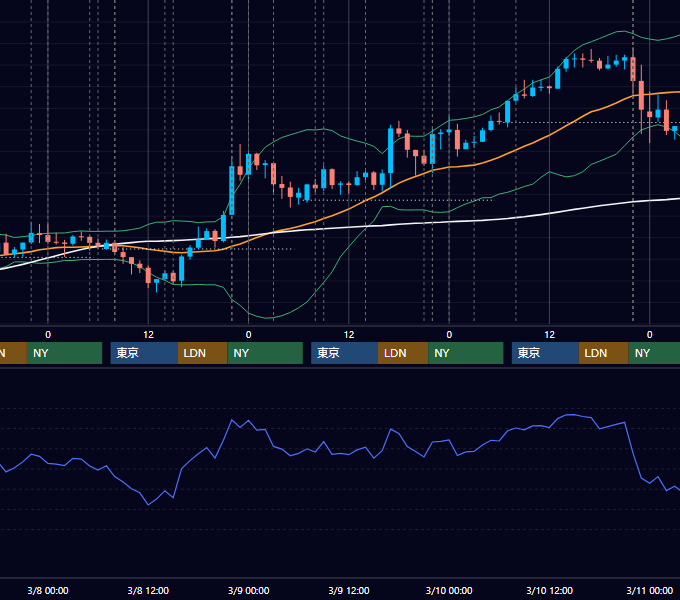Select the 東京 session block on 3/9
680x600 pixels.
click(x=344, y=353)
